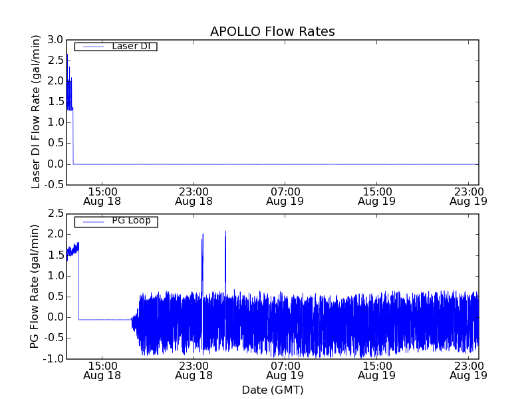
Task: Click the blue line sample in PG Loop legend
Action: (90, 221)
